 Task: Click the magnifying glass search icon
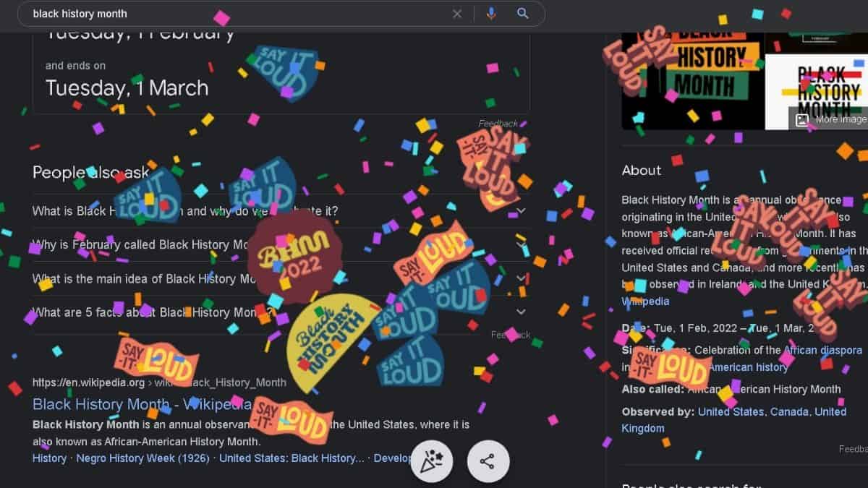pyautogui.click(x=523, y=14)
